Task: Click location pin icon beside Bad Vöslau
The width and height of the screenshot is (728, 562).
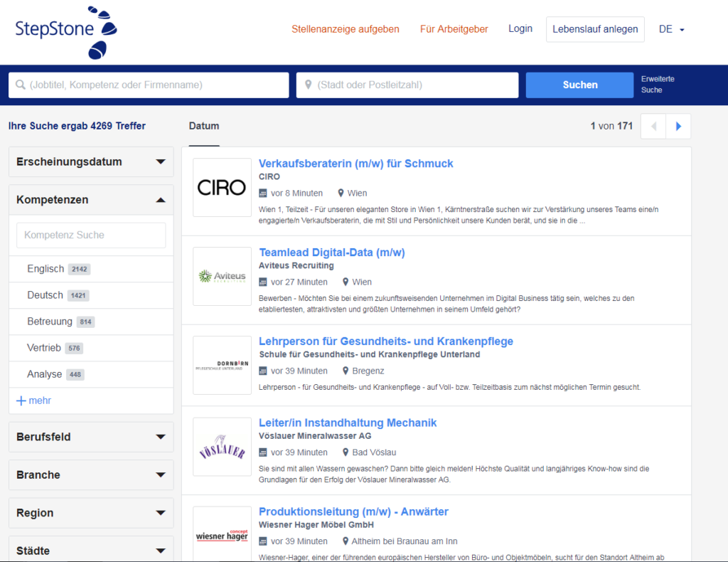Action: [346, 452]
